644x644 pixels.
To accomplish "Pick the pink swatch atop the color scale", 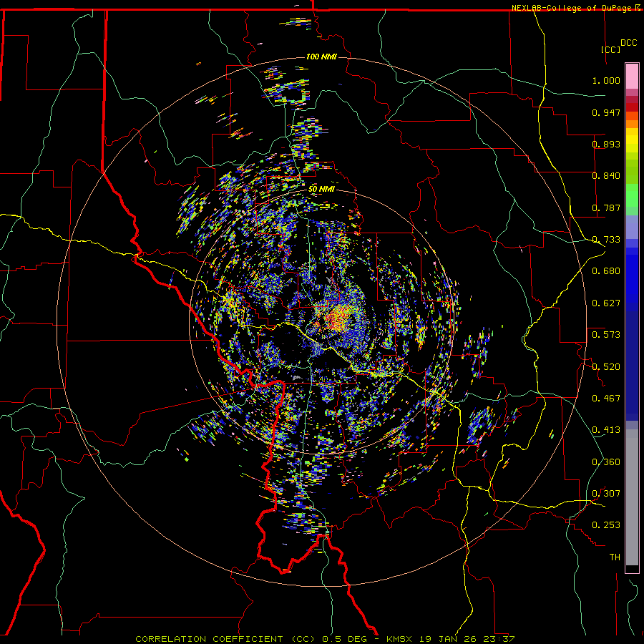I will [632, 76].
